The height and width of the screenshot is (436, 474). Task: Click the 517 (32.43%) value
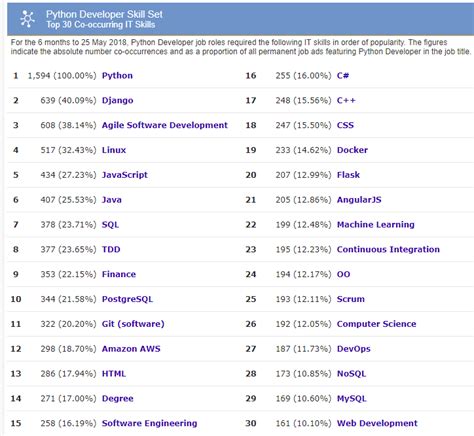point(68,150)
